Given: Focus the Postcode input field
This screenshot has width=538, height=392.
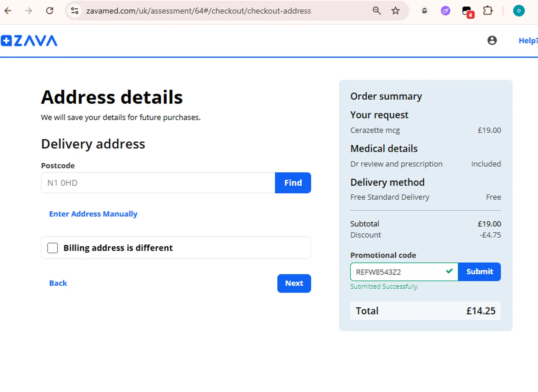Looking at the screenshot, I should (158, 183).
